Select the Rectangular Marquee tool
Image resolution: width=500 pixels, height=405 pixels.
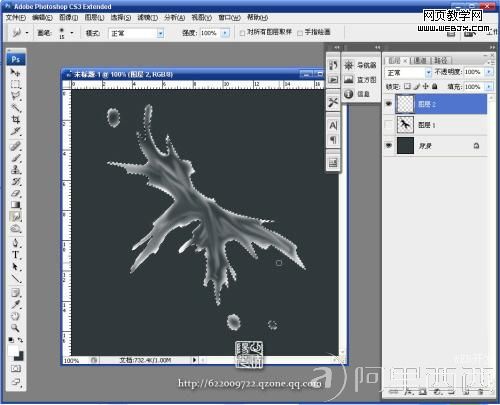pos(15,84)
